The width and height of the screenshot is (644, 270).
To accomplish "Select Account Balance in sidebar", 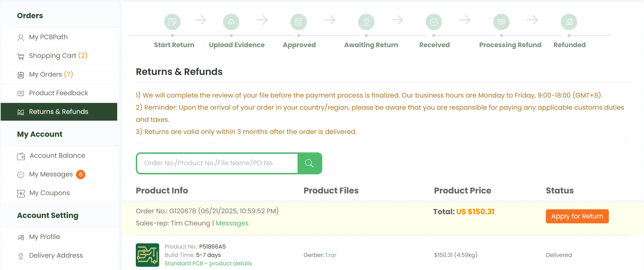I will point(57,156).
